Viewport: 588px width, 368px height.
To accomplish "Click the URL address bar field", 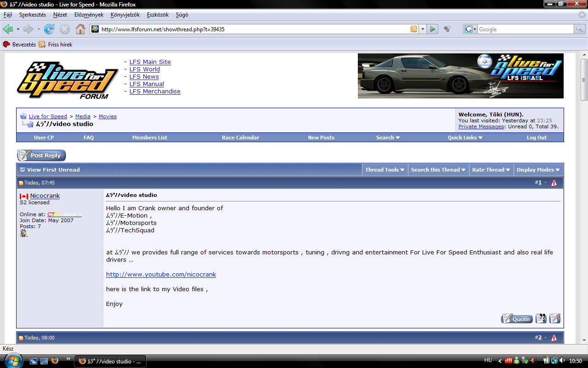I will (x=254, y=29).
